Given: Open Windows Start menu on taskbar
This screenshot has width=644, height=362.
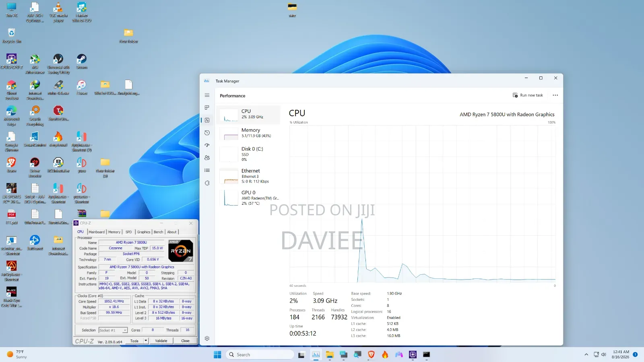Looking at the screenshot, I should pos(217,354).
